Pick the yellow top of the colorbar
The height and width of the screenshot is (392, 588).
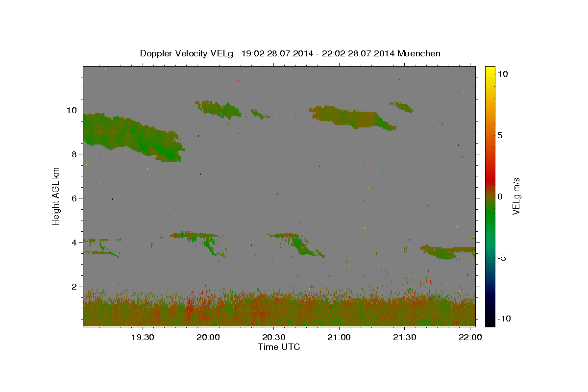pos(490,71)
